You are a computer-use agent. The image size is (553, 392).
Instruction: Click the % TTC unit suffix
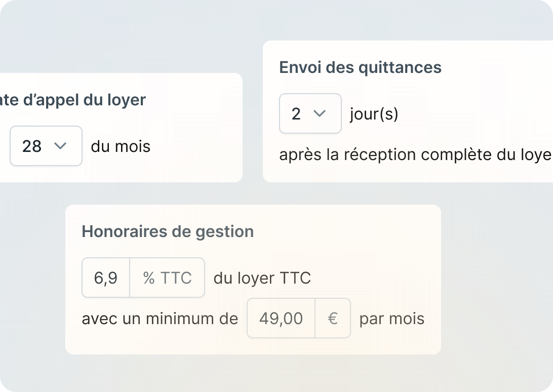(167, 278)
